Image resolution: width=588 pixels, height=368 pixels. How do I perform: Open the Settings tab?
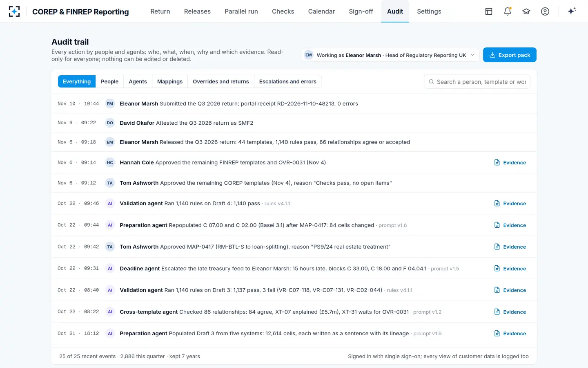pyautogui.click(x=429, y=11)
